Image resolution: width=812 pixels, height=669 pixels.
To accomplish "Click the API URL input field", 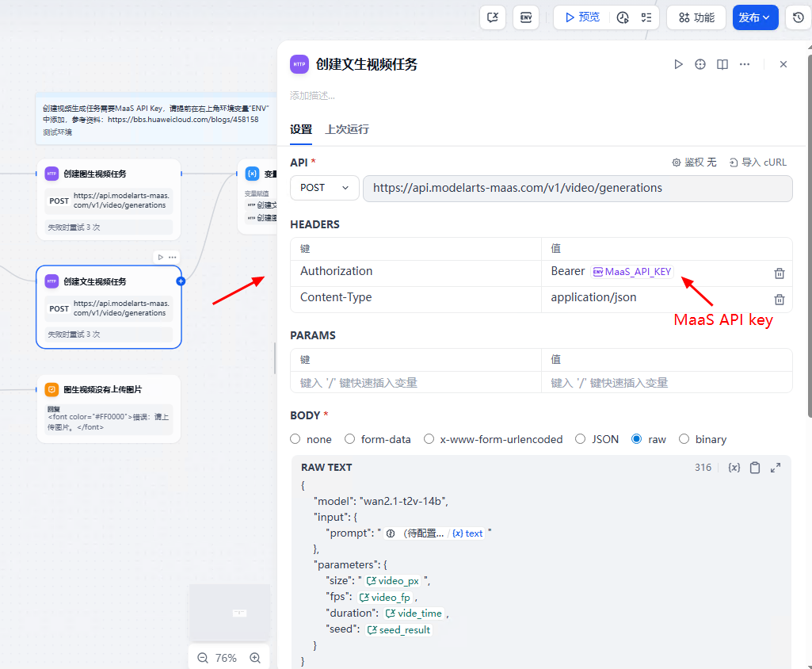I will (578, 188).
